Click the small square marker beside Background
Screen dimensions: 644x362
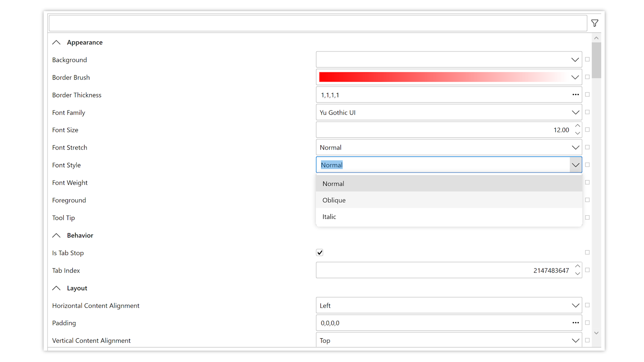tap(587, 60)
